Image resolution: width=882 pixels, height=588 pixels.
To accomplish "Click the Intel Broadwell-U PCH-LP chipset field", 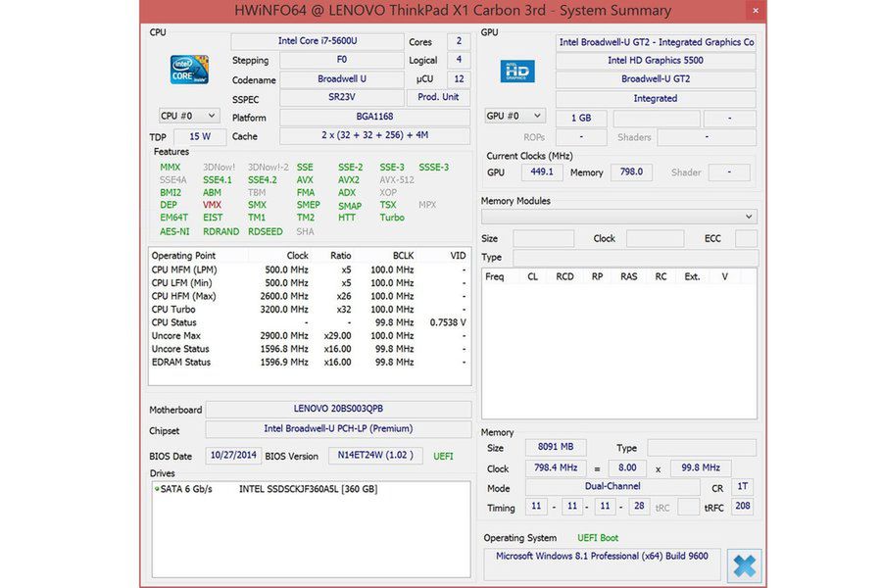I will [338, 429].
